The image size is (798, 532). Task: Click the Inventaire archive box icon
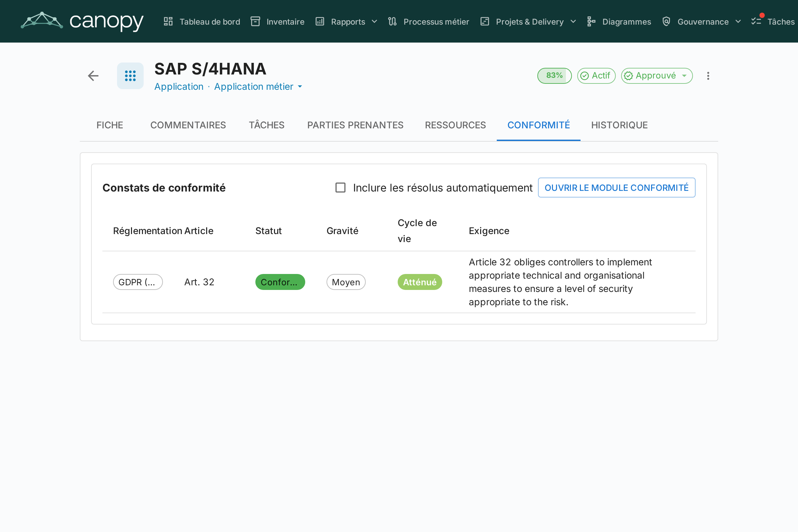pos(255,22)
